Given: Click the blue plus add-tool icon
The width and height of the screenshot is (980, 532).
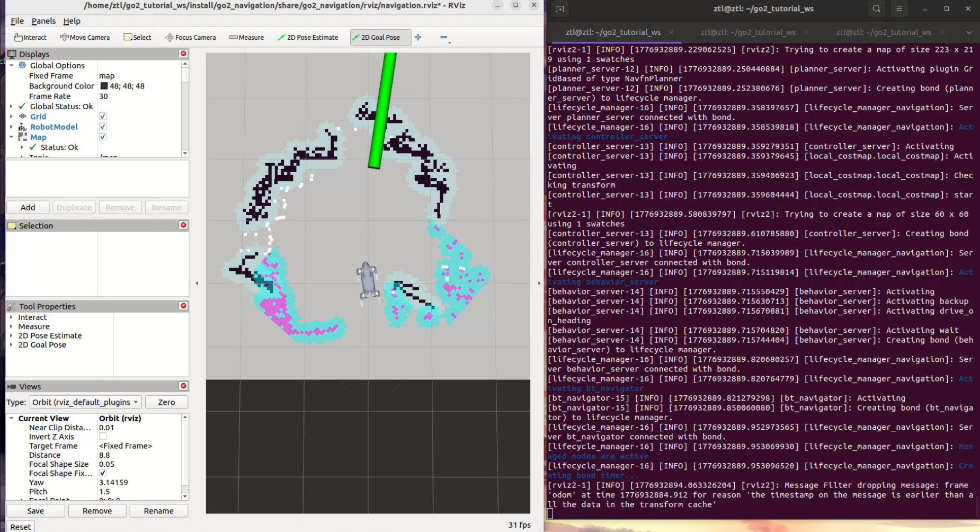Looking at the screenshot, I should (x=418, y=37).
